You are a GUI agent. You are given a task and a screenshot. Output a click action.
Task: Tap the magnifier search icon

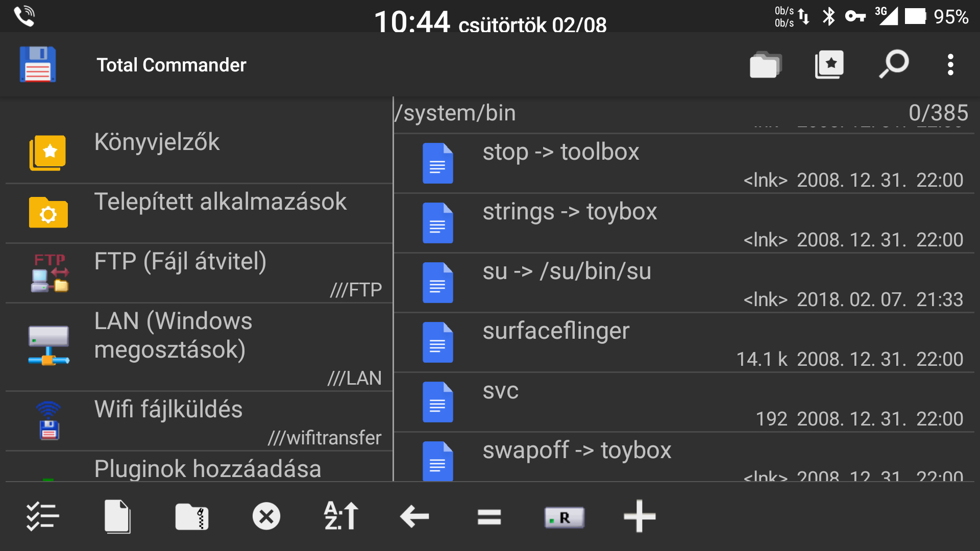(894, 65)
